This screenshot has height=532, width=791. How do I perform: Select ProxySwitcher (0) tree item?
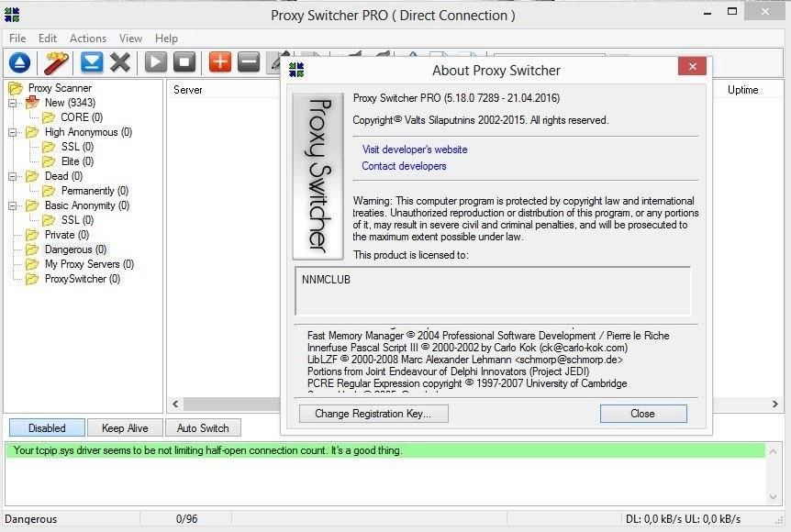(83, 279)
